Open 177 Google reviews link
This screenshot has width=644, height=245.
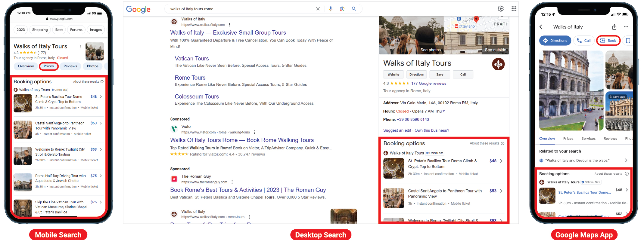tap(429, 84)
